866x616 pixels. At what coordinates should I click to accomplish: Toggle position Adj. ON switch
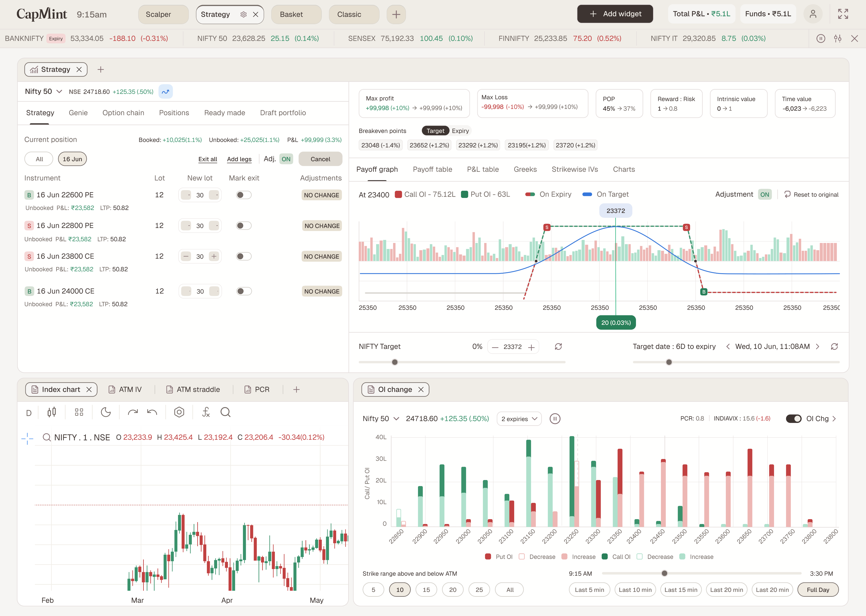pyautogui.click(x=286, y=159)
